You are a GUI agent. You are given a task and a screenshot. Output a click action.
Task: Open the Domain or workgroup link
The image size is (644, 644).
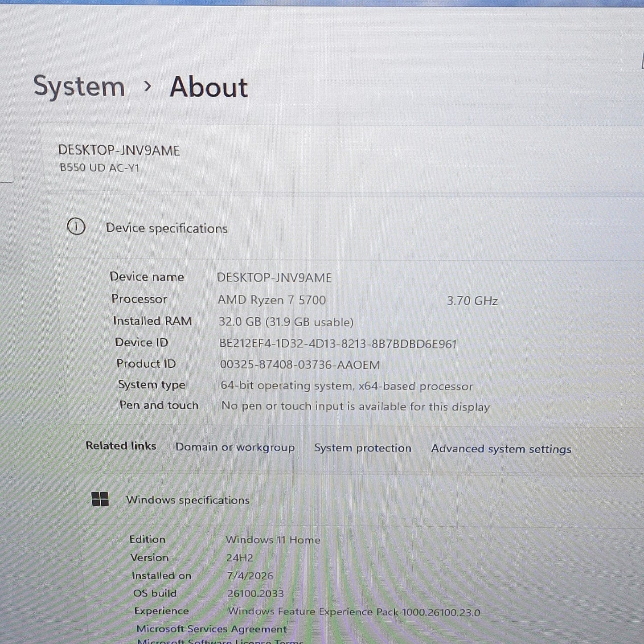[x=235, y=447]
